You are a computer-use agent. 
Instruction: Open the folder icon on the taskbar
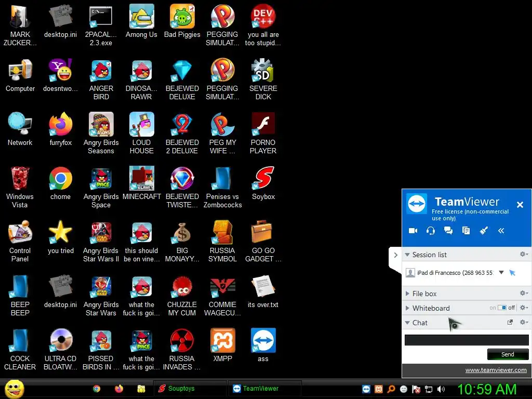tap(141, 389)
